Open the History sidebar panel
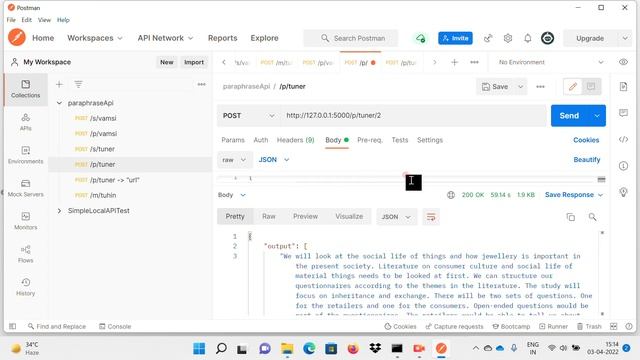Image resolution: width=640 pixels, height=360 pixels. coord(25,287)
